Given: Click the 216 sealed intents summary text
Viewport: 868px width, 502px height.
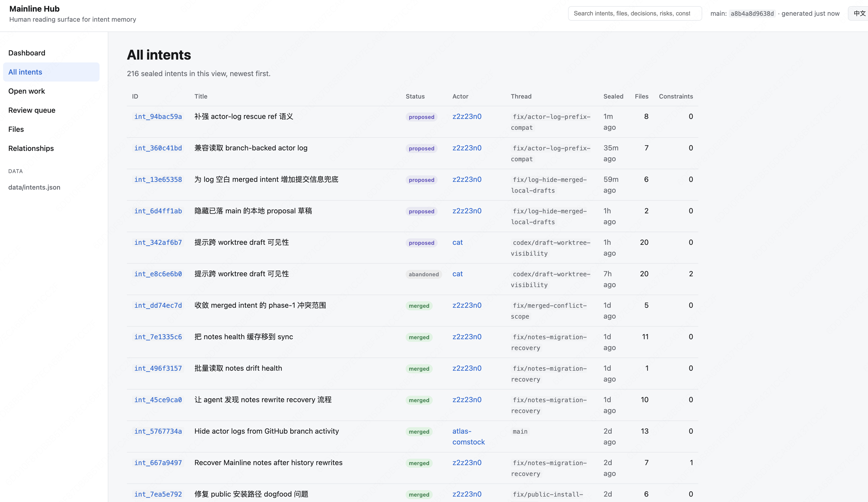Looking at the screenshot, I should point(199,74).
